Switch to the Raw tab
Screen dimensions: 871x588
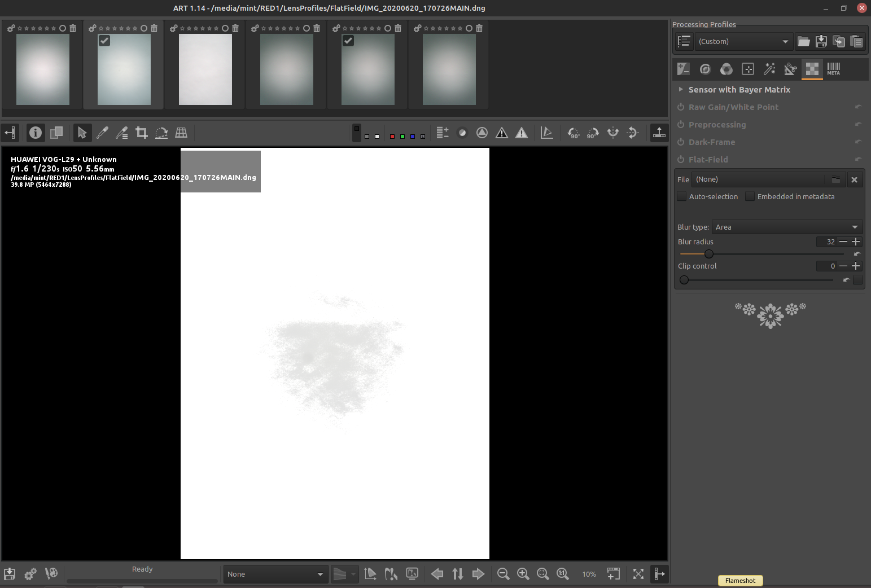[x=812, y=69]
